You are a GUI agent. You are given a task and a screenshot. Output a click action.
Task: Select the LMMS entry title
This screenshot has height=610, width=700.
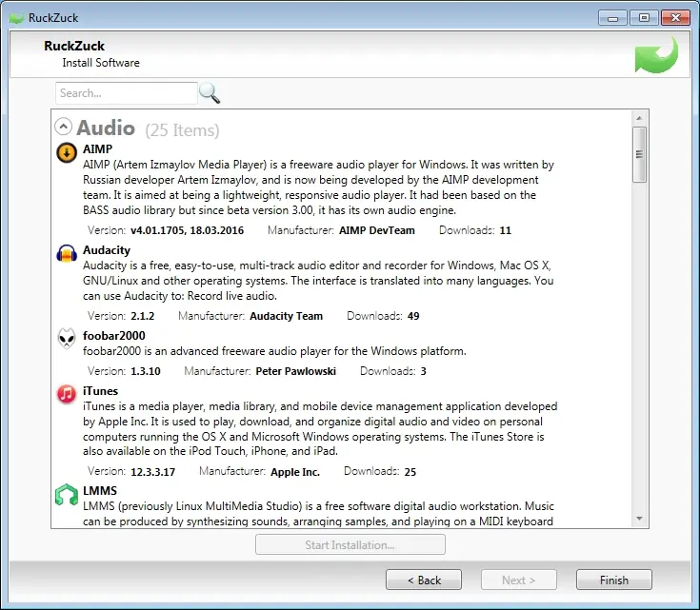pyautogui.click(x=100, y=491)
